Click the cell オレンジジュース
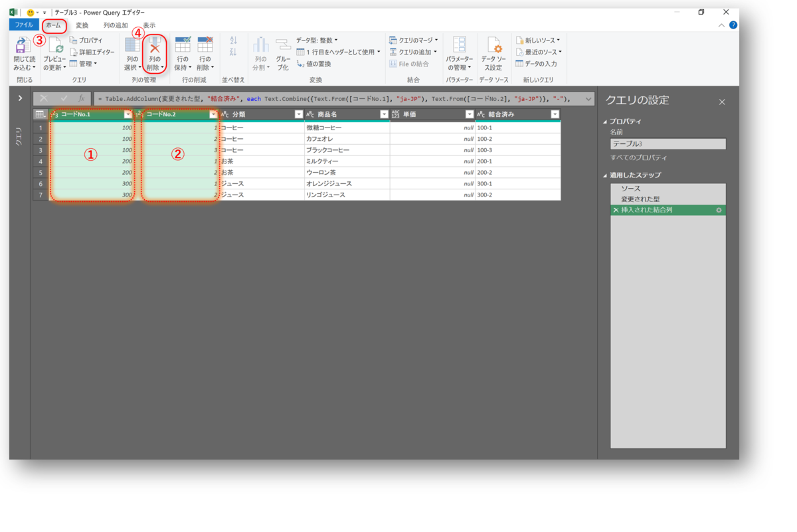 (347, 183)
